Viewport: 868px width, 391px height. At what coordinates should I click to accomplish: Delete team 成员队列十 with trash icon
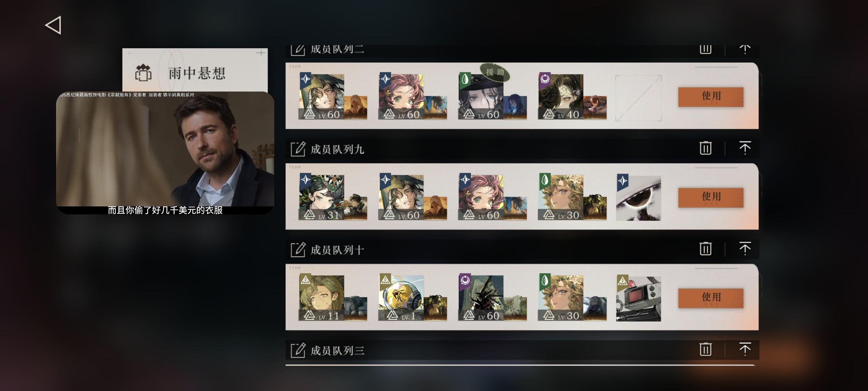705,249
